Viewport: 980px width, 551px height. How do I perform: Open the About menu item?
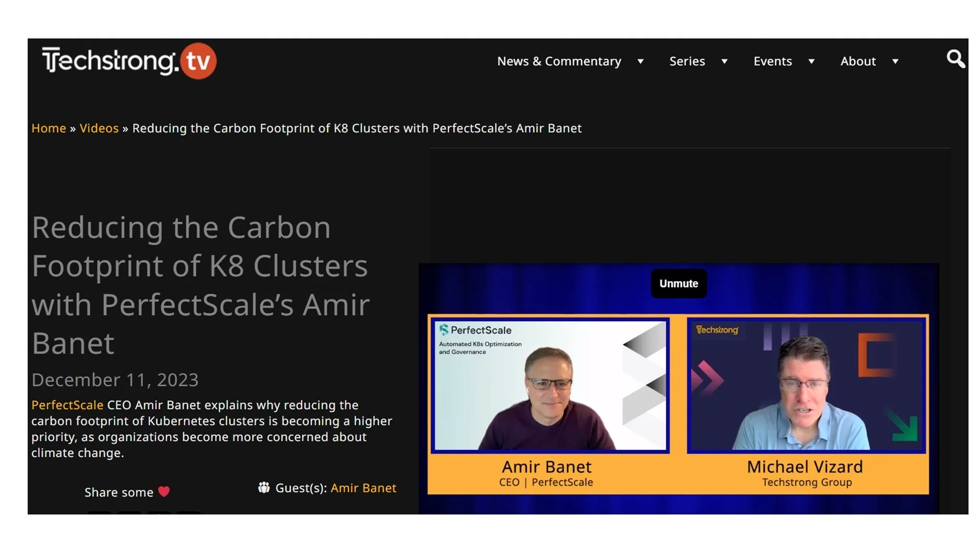coord(858,62)
